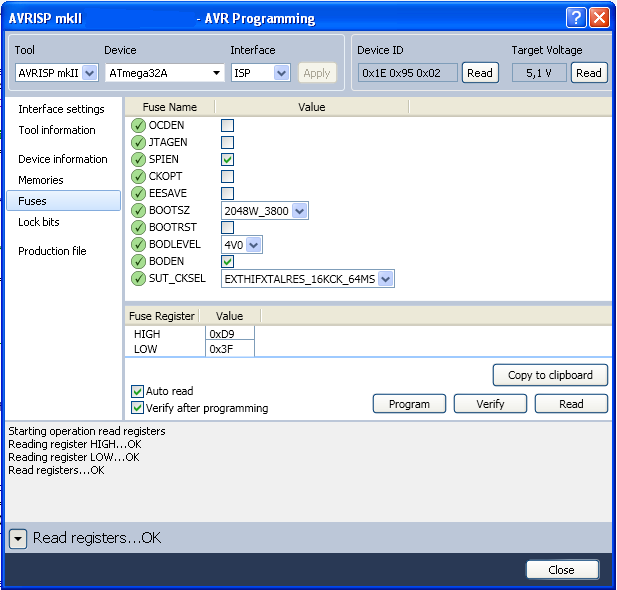
Task: Switch to Lock bits section
Action: click(39, 222)
